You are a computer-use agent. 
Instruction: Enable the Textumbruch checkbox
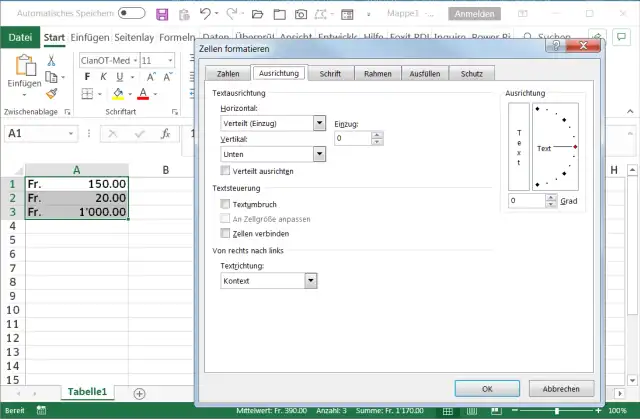(225, 204)
